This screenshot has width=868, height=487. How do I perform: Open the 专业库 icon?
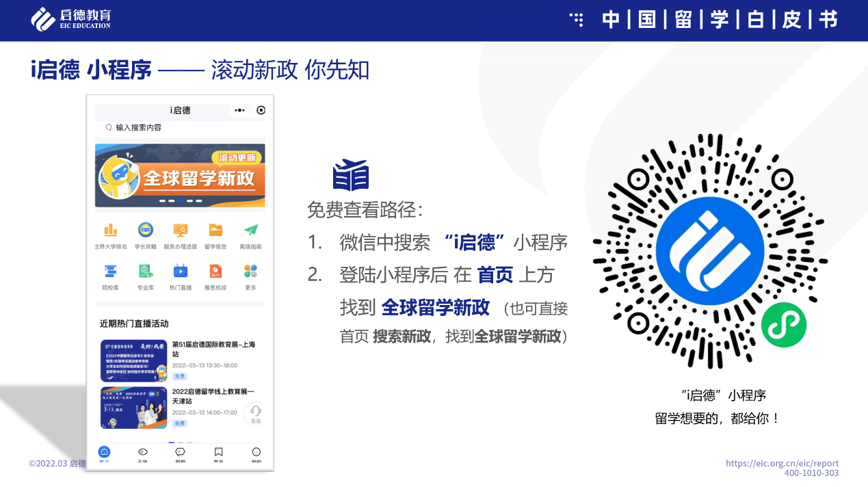click(x=145, y=271)
